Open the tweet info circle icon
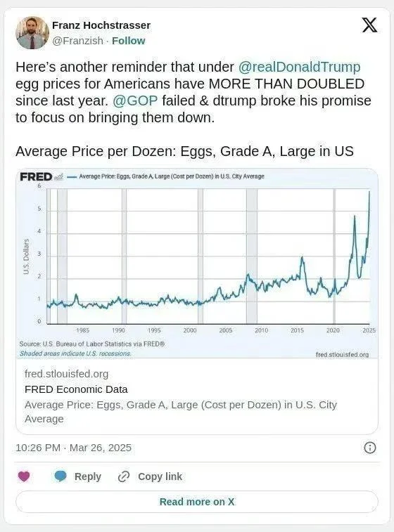 (370, 448)
